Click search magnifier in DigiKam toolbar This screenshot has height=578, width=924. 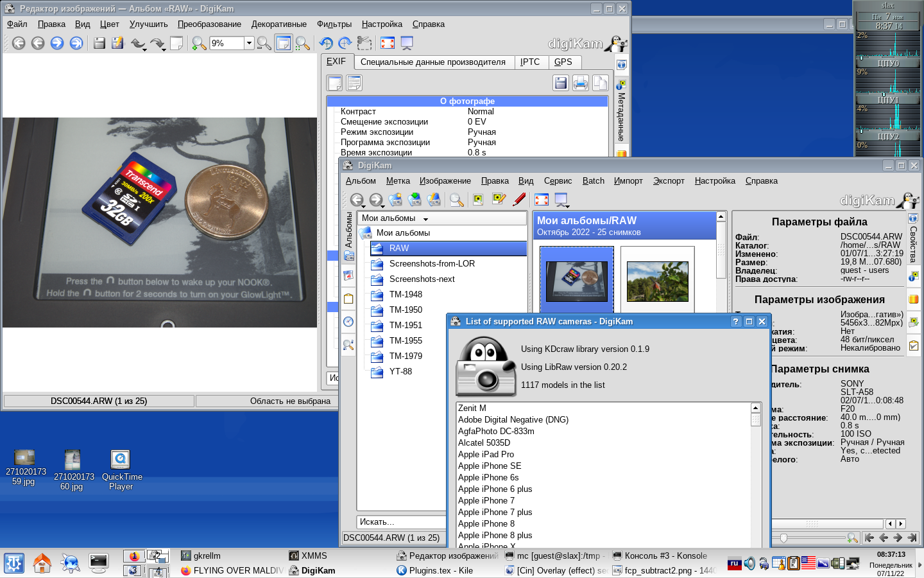tap(457, 200)
